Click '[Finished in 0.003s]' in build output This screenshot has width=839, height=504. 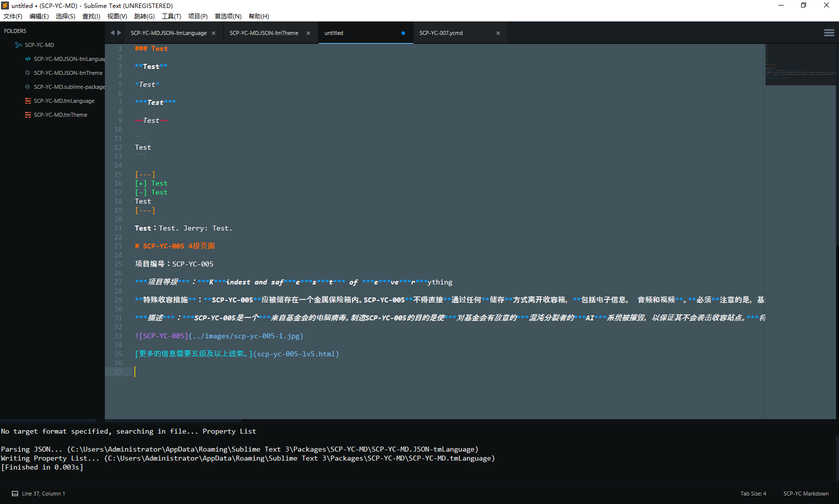pos(42,467)
